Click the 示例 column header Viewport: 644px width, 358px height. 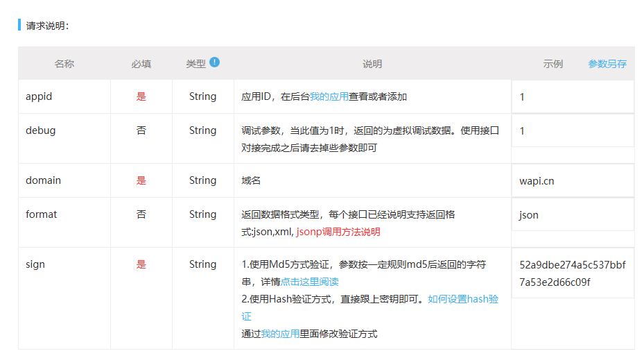[552, 64]
